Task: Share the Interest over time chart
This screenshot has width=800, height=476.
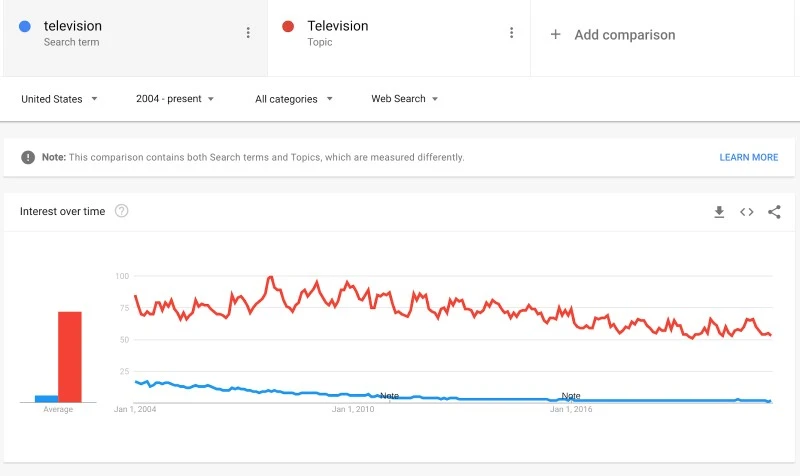Action: [x=774, y=212]
